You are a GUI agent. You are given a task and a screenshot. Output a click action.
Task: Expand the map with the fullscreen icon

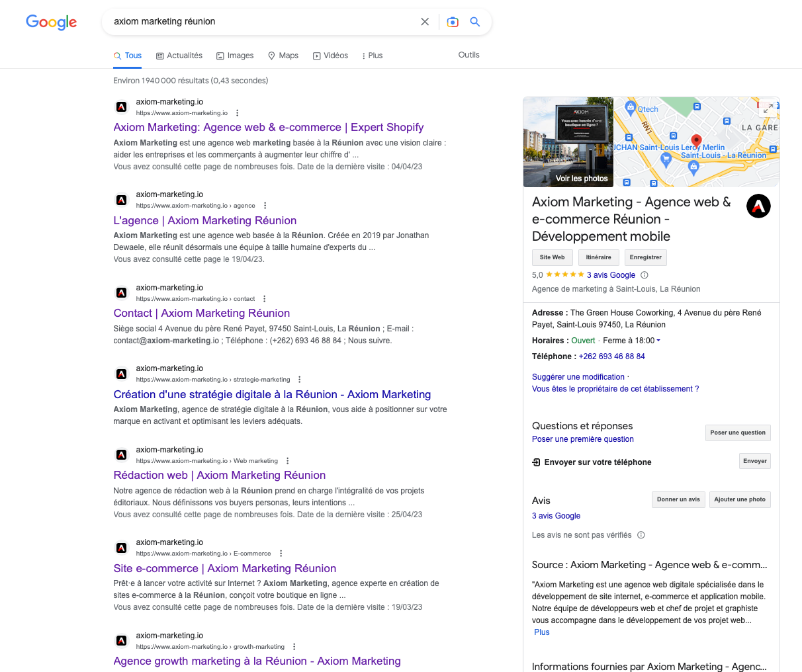[x=768, y=109]
